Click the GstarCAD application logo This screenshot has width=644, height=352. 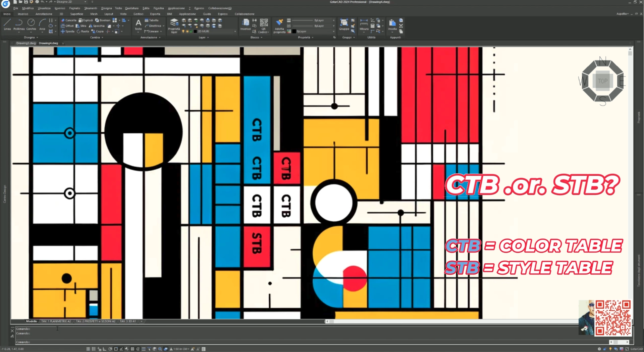(5, 4)
